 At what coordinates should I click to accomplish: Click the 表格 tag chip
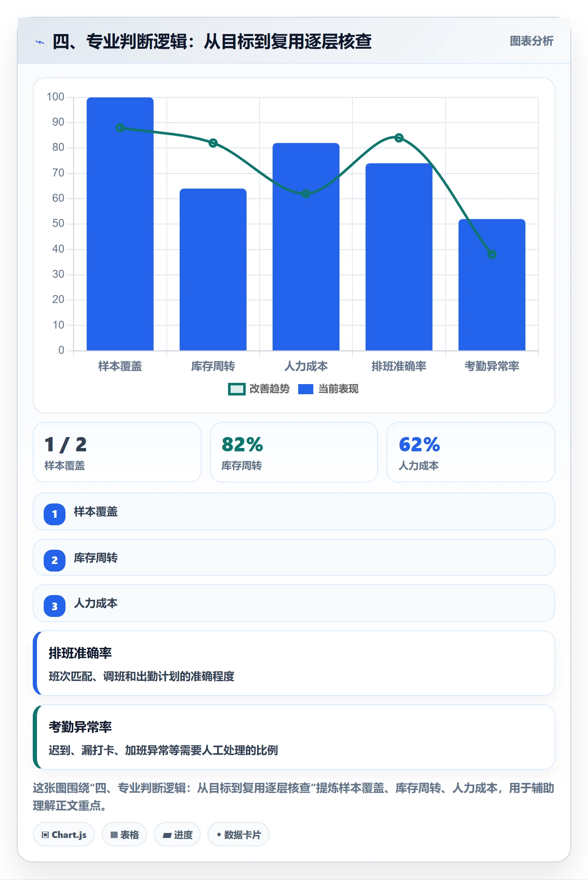124,835
